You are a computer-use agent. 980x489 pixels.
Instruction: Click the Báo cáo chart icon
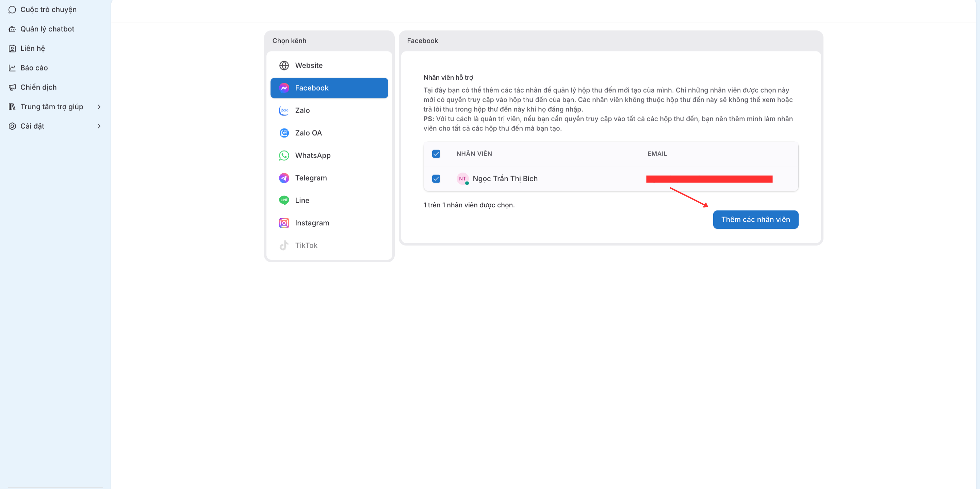pos(12,68)
